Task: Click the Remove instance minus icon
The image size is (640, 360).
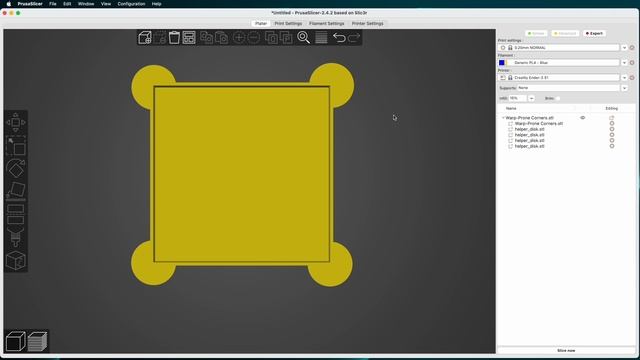Action: 253,38
